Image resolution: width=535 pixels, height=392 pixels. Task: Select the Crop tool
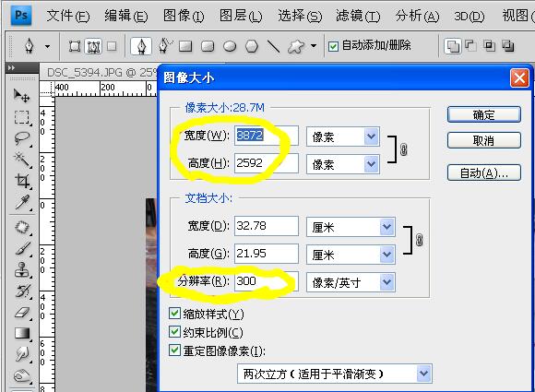click(22, 181)
